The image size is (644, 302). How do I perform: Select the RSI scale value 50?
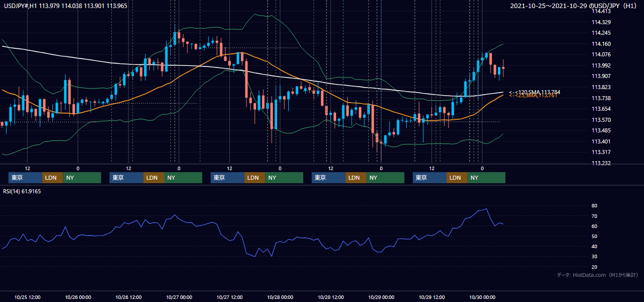595,236
